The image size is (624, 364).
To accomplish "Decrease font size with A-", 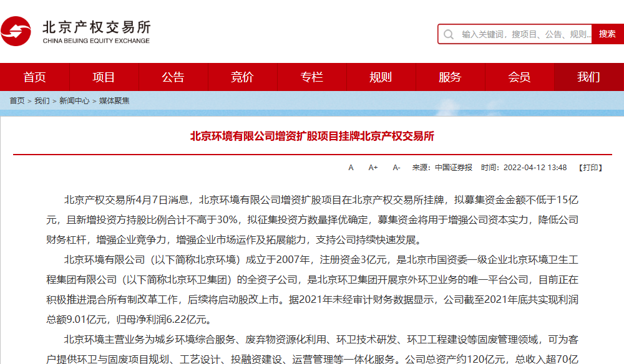I will click(x=396, y=168).
